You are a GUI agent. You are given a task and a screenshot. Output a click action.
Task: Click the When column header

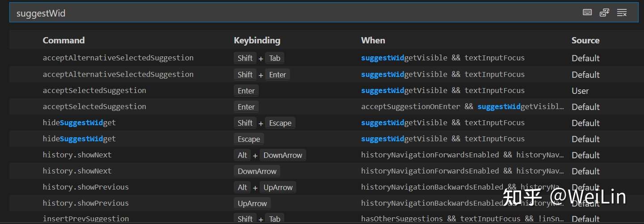pyautogui.click(x=373, y=40)
